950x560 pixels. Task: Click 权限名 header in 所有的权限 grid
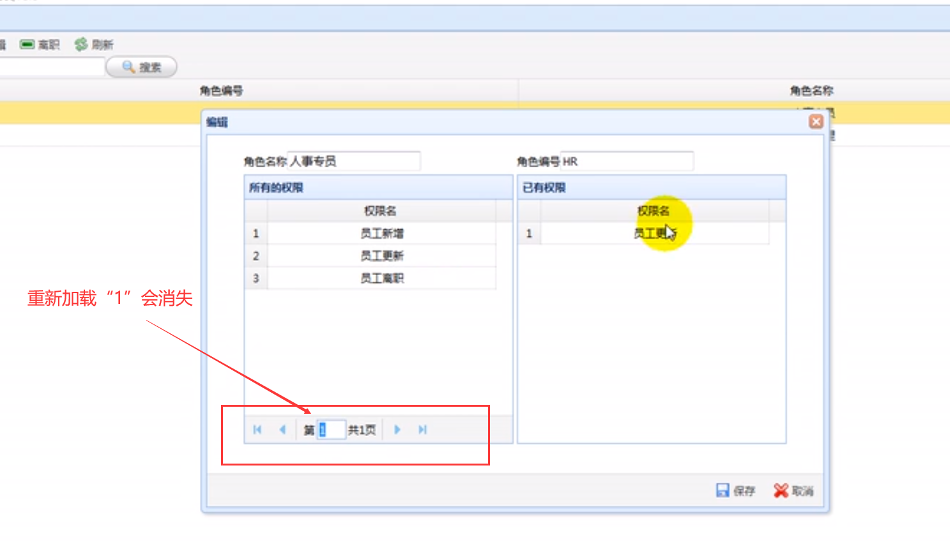[x=380, y=211]
